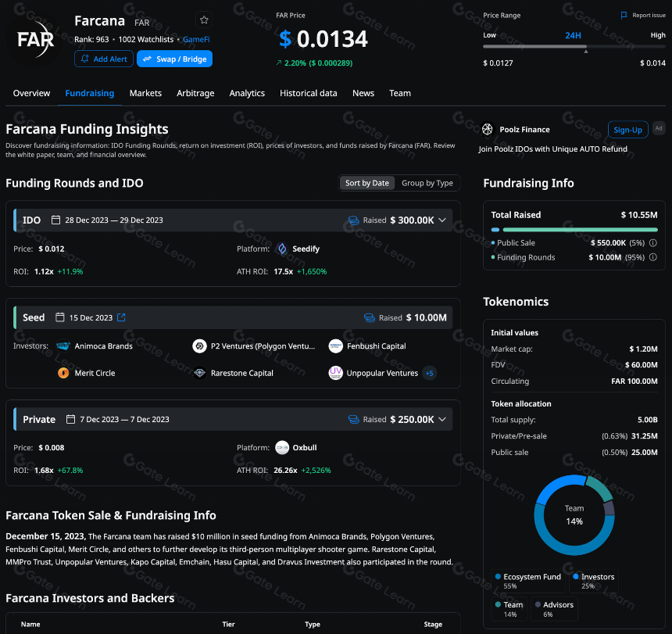This screenshot has height=634, width=672.
Task: Show info for Funding Rounds amount
Action: point(653,257)
